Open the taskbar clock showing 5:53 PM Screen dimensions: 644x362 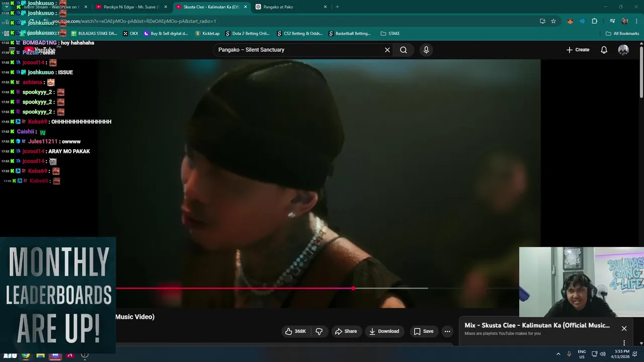point(622,354)
